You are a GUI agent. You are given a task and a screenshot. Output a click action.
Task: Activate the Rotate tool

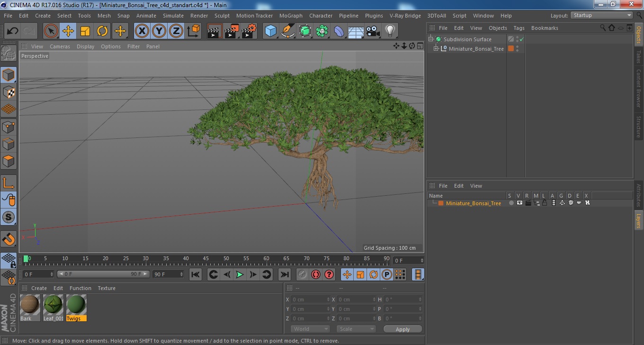click(102, 31)
